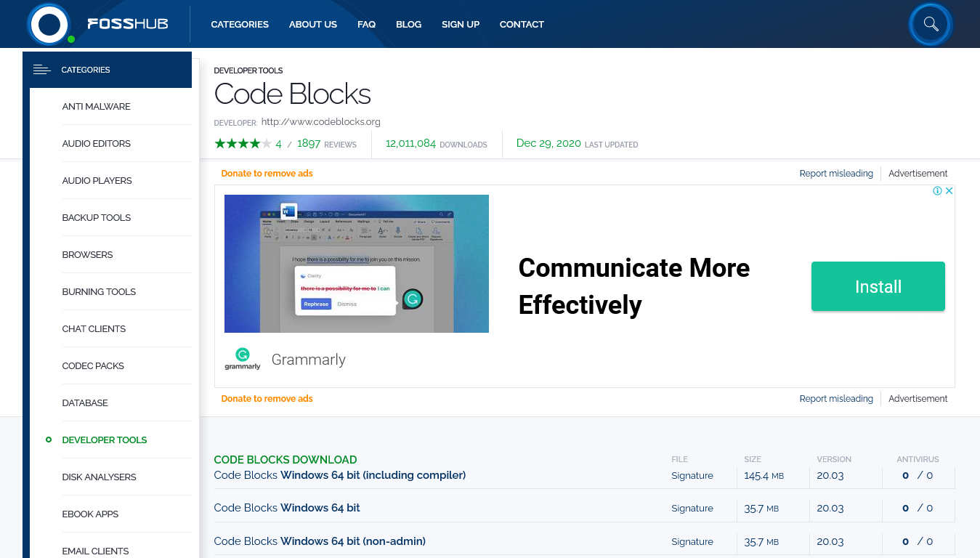Open the codeblocks.org developer link
The height and width of the screenshot is (558, 980).
point(320,121)
